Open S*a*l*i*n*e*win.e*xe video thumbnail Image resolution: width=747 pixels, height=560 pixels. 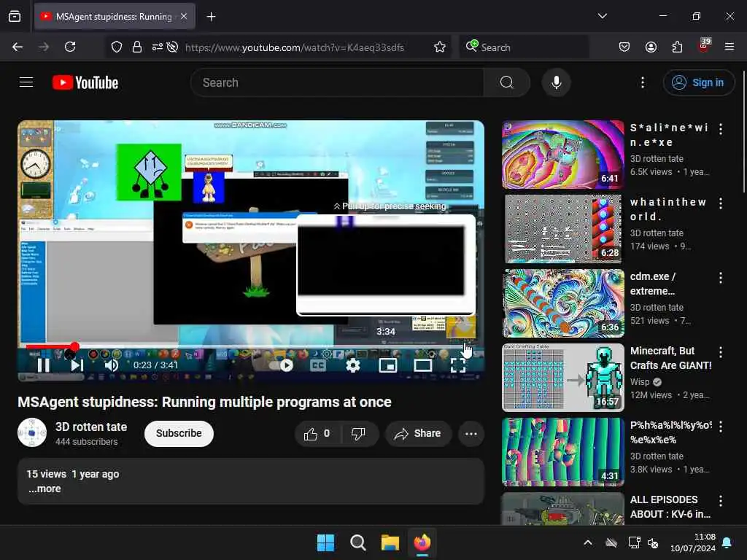562,155
